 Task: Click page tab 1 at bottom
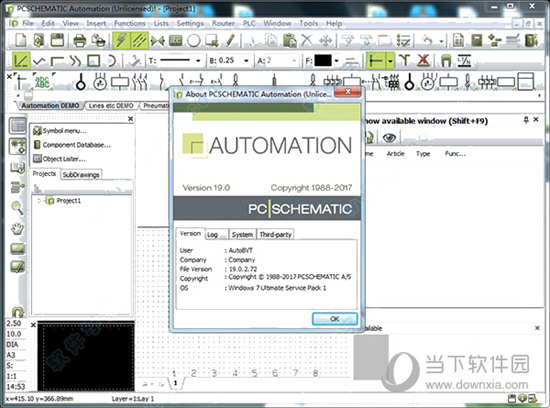[x=175, y=383]
